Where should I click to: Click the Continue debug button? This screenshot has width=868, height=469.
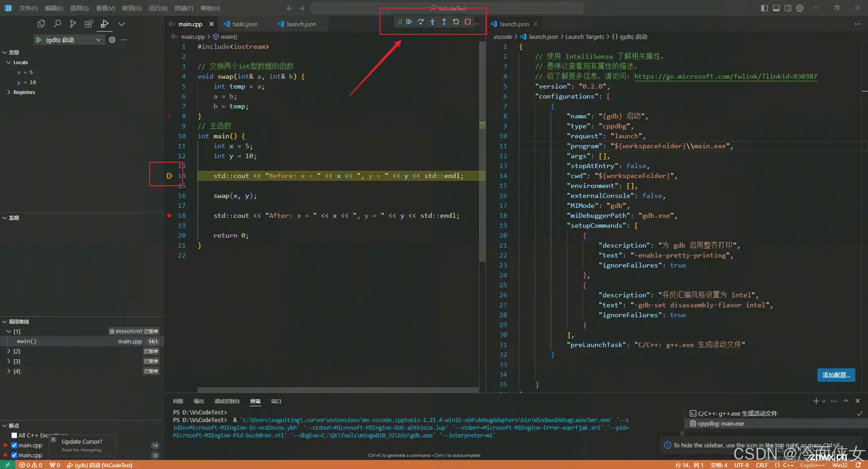pos(409,22)
